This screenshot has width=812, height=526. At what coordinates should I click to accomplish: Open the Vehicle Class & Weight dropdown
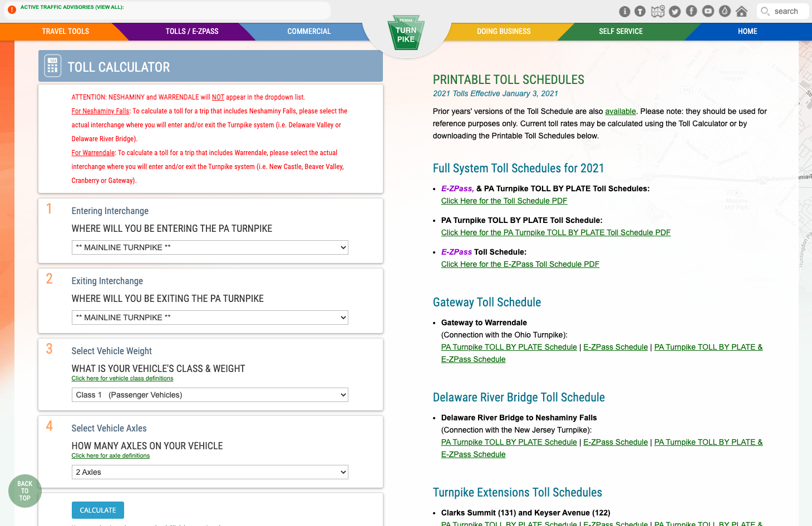210,395
